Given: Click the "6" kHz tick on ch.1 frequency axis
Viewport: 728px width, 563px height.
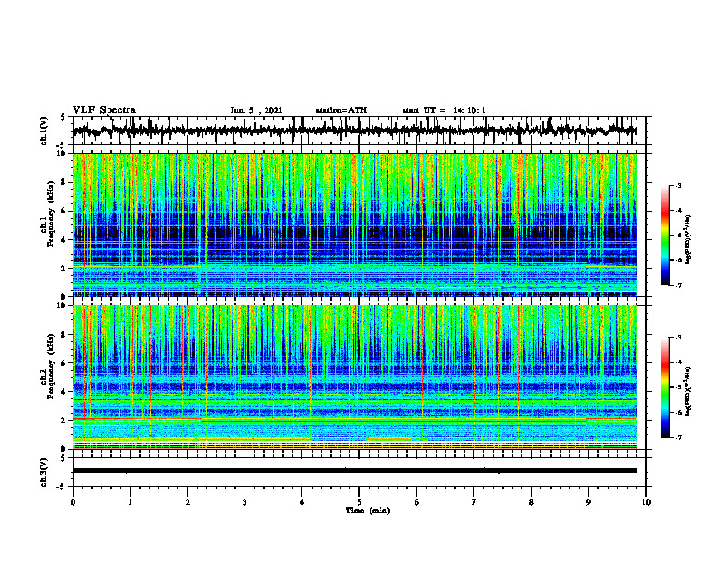Looking at the screenshot, I should [x=63, y=211].
